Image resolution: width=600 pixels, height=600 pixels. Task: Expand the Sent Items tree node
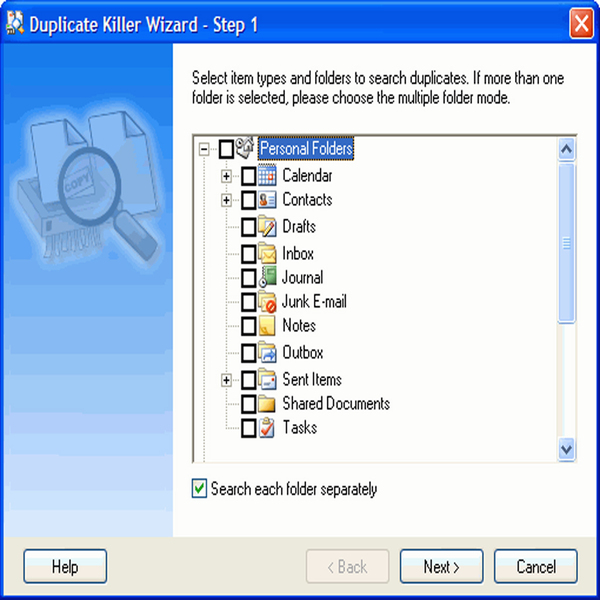point(226,380)
